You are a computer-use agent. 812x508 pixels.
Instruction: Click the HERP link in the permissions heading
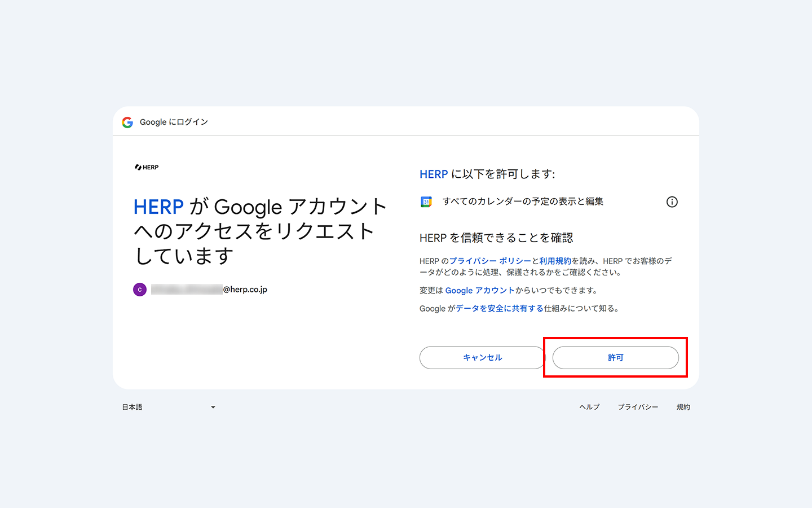click(x=434, y=174)
